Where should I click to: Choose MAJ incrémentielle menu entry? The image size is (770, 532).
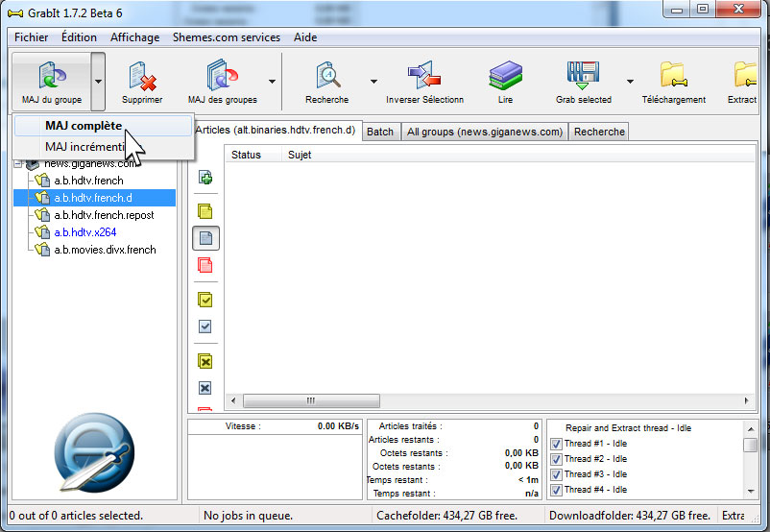point(103,147)
